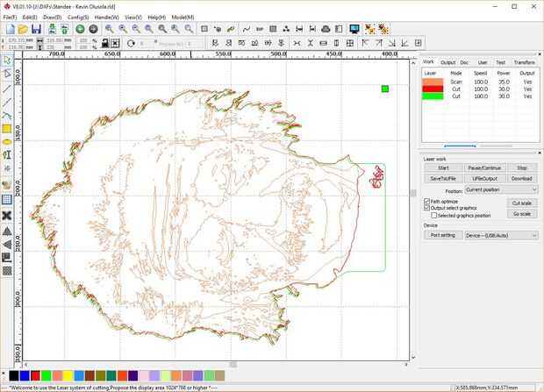This screenshot has height=392, width=544.
Task: Open the Position dropdown
Action: click(501, 189)
